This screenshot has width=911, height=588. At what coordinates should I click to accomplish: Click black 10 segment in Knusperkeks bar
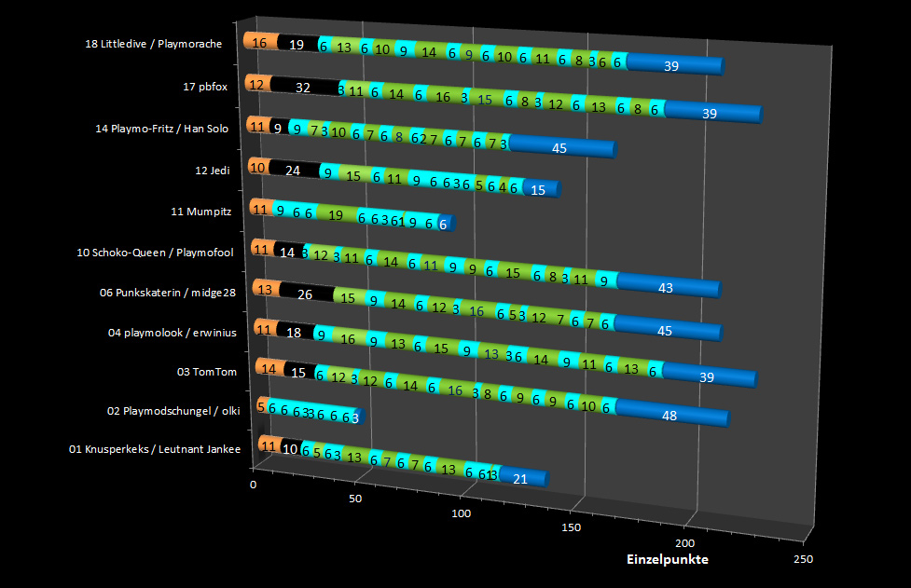[x=291, y=448]
